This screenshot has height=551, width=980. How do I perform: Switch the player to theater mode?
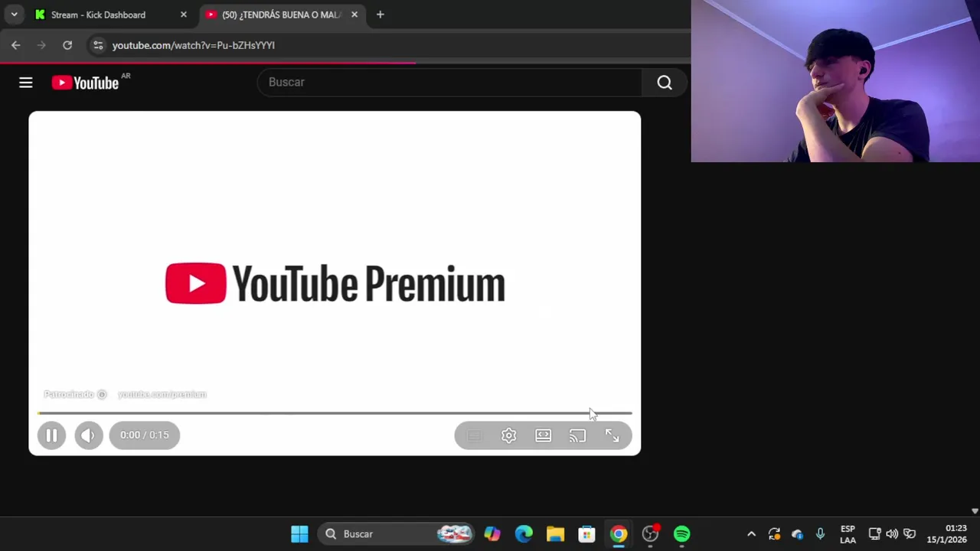coord(543,435)
